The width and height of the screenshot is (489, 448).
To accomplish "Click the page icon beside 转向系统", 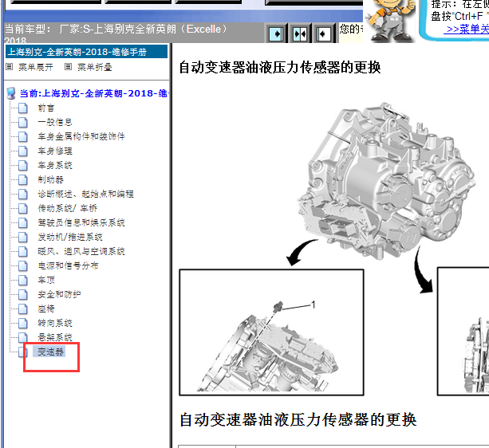I will pyautogui.click(x=23, y=323).
